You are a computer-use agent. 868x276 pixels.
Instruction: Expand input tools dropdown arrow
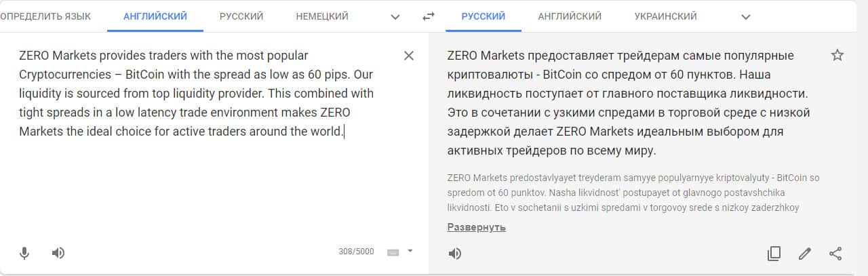[x=410, y=251]
